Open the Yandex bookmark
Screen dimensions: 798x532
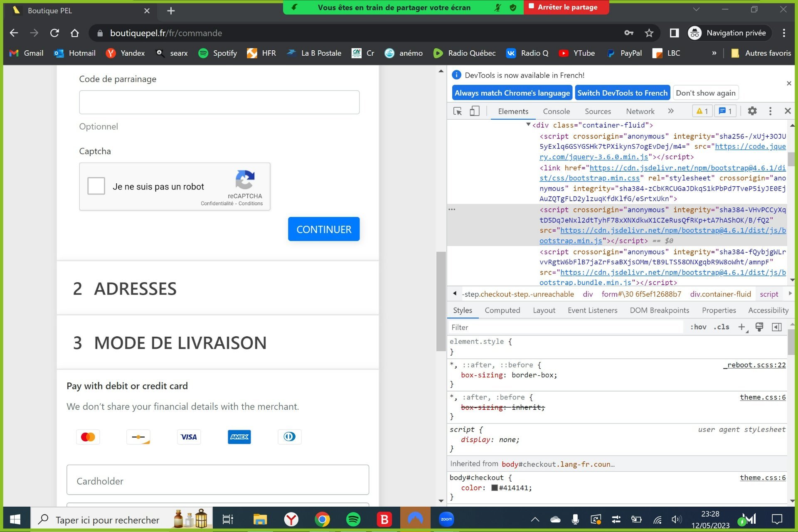[126, 53]
